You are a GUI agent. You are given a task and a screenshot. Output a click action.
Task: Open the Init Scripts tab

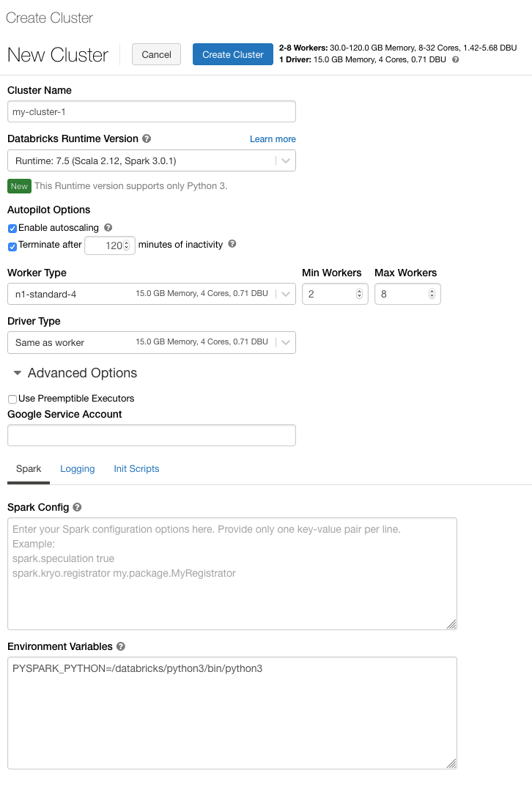[x=136, y=469]
